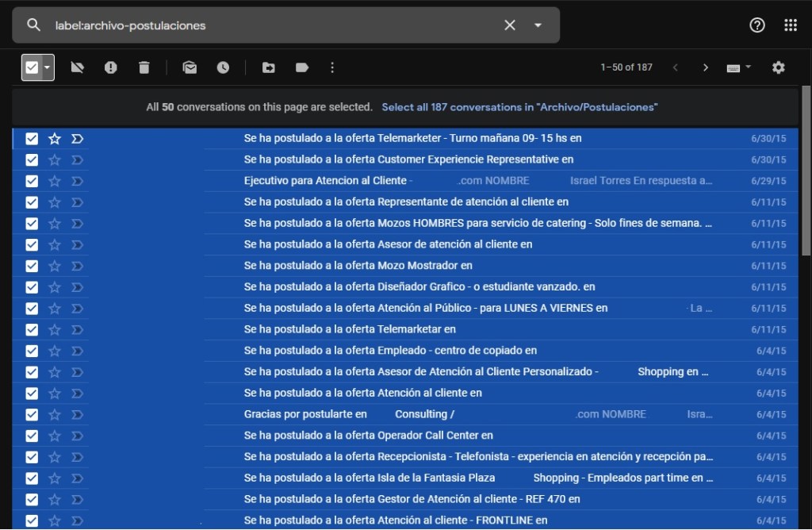
Task: Toggle importance marker on Diseñador Grafico email
Action: [x=77, y=287]
